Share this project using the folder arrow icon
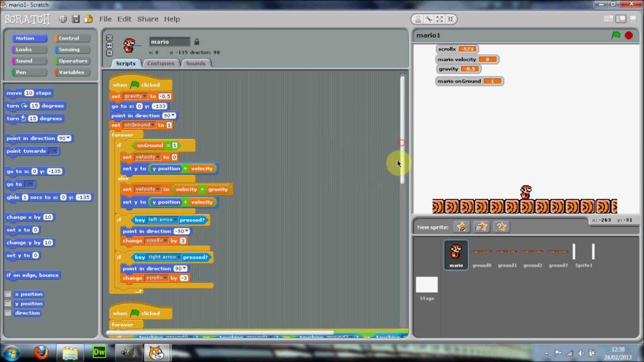Image resolution: width=644 pixels, height=362 pixels. tap(89, 19)
